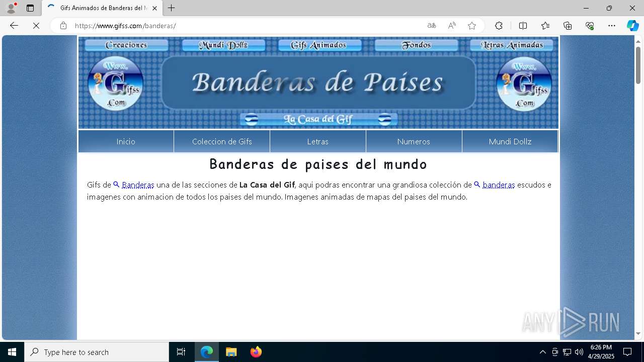Open Browser essentials heart icon
Viewport: 644px width, 362px height.
click(590, 26)
